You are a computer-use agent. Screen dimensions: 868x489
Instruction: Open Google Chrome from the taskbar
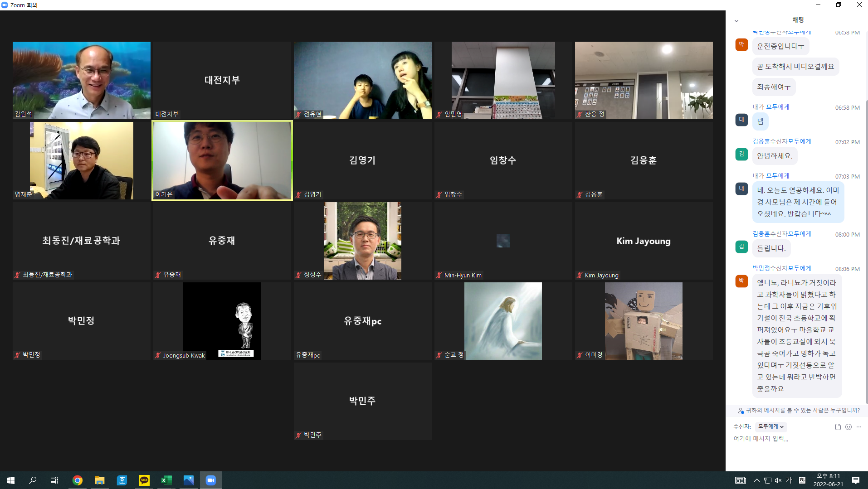[78, 480]
